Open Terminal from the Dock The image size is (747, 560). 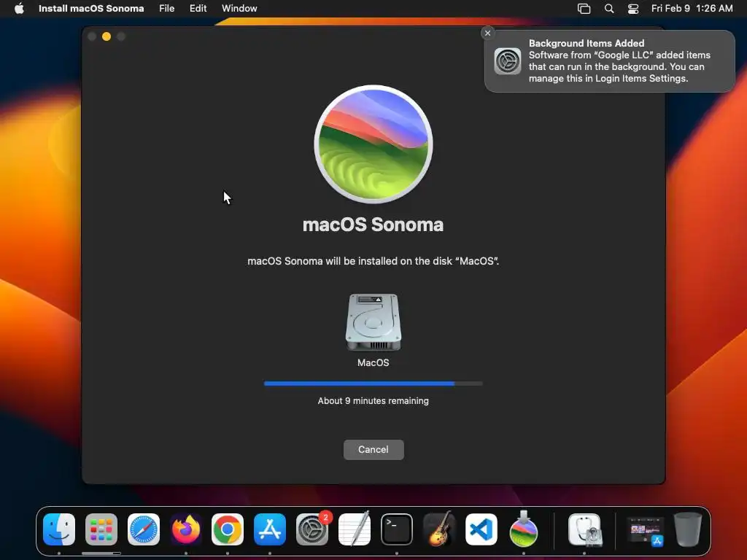(397, 529)
